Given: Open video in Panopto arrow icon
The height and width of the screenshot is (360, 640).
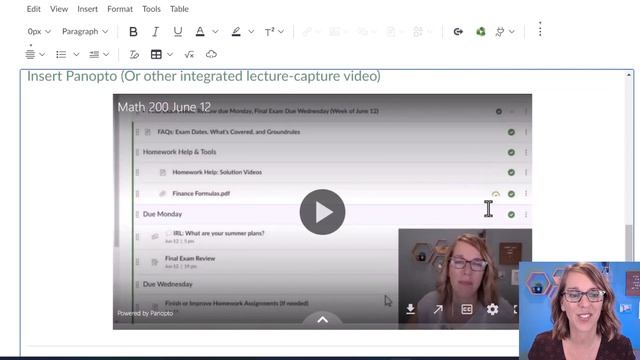Looking at the screenshot, I should (438, 309).
